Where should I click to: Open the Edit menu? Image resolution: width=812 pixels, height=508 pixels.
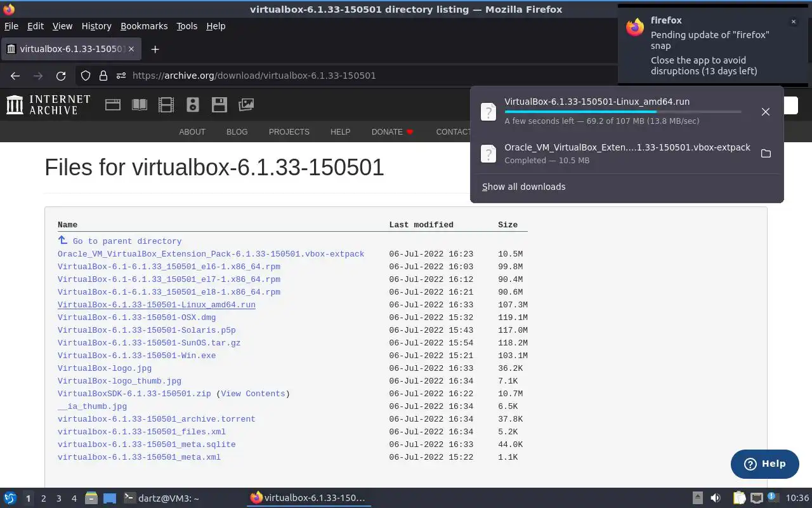coord(36,26)
